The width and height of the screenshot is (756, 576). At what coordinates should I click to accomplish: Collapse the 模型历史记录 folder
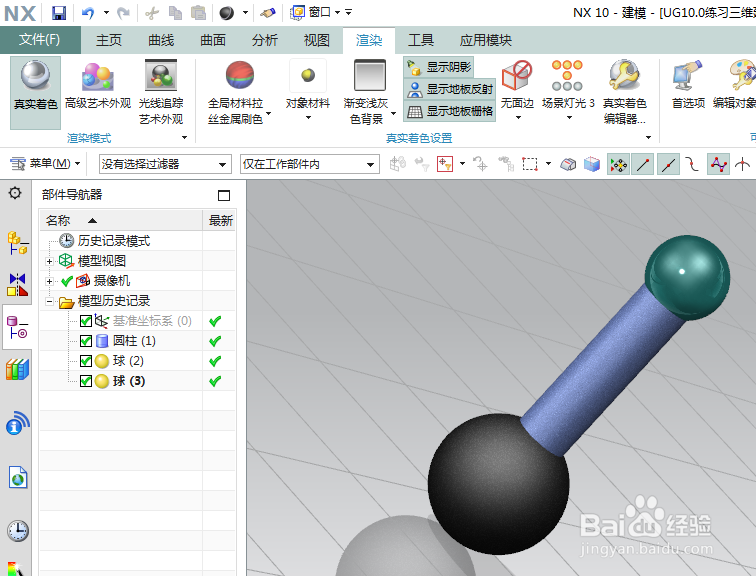49,301
